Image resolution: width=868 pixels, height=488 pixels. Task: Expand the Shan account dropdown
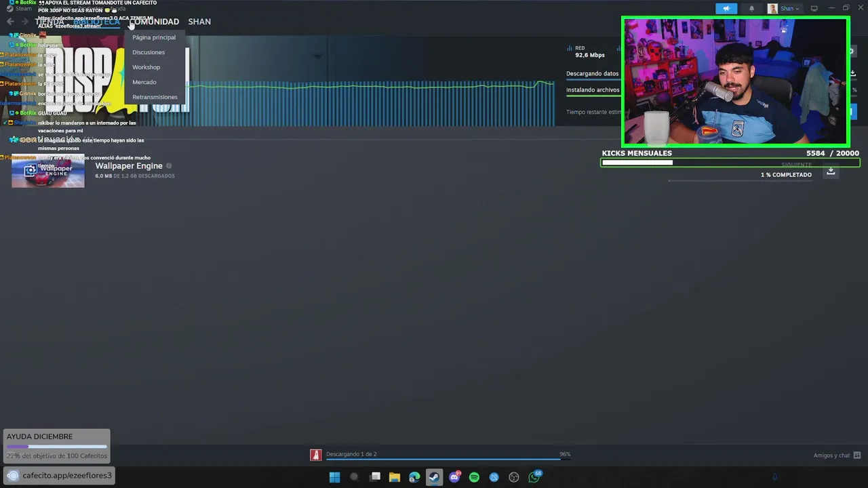790,9
